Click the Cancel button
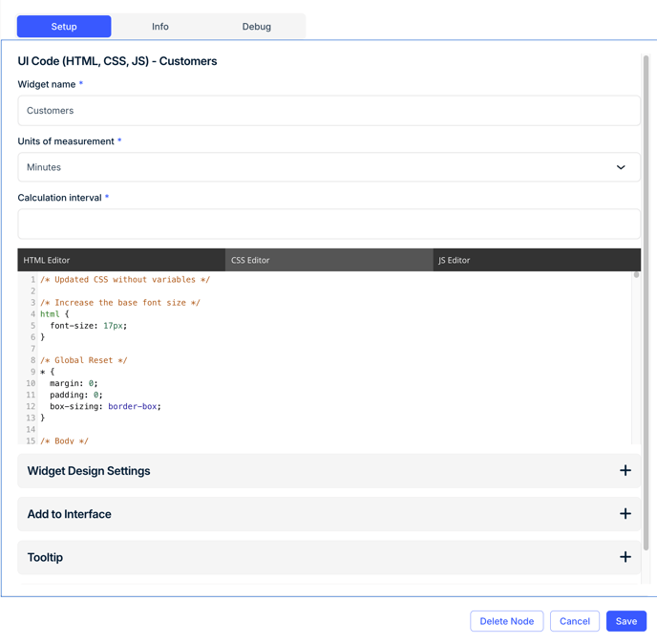The width and height of the screenshot is (657, 644). tap(575, 621)
